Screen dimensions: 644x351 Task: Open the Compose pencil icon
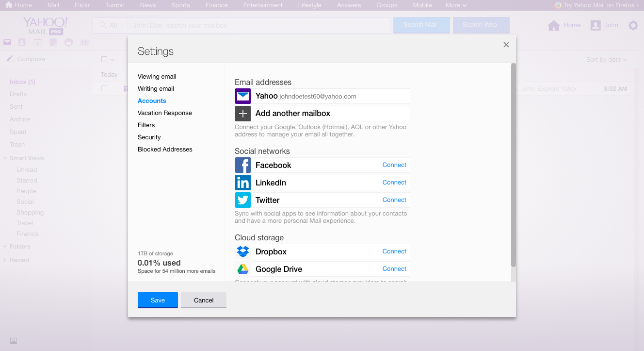[8, 59]
